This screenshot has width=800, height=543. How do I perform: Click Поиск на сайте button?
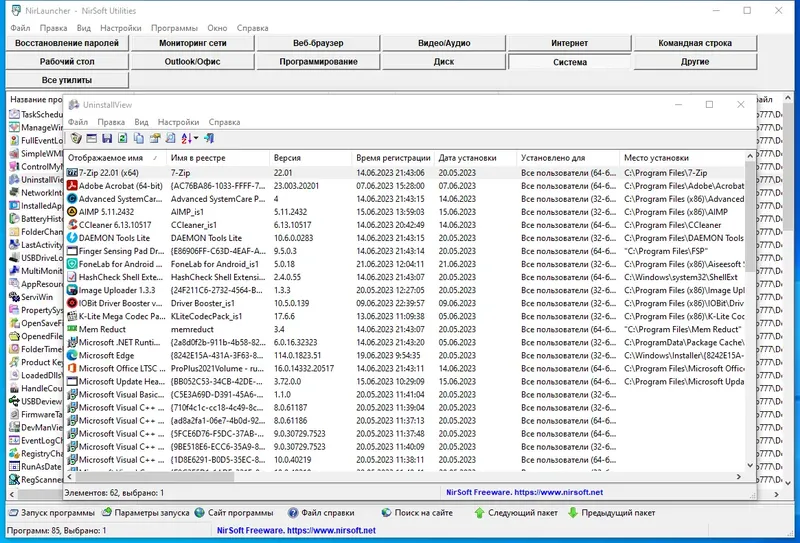click(x=417, y=513)
